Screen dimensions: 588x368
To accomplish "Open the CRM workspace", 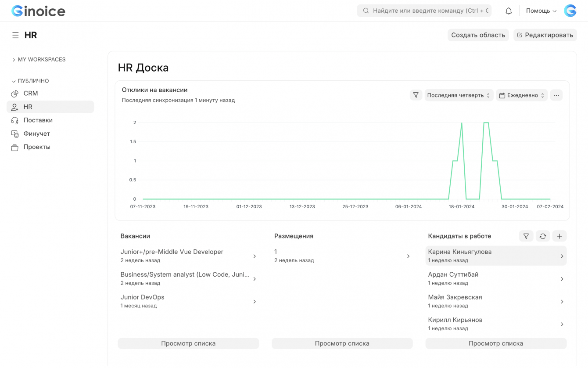I will (x=31, y=94).
